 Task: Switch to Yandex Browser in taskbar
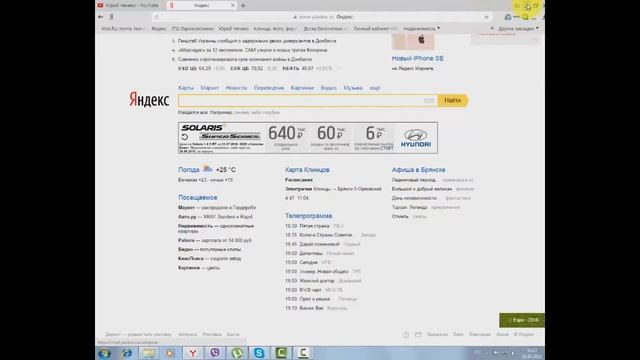(x=193, y=353)
